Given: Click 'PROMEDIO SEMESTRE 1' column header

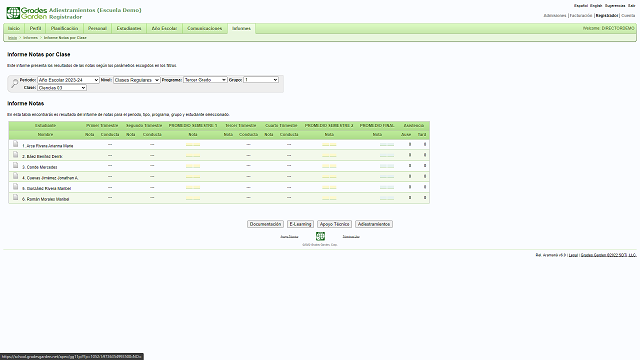Looking at the screenshot, I should (193, 125).
